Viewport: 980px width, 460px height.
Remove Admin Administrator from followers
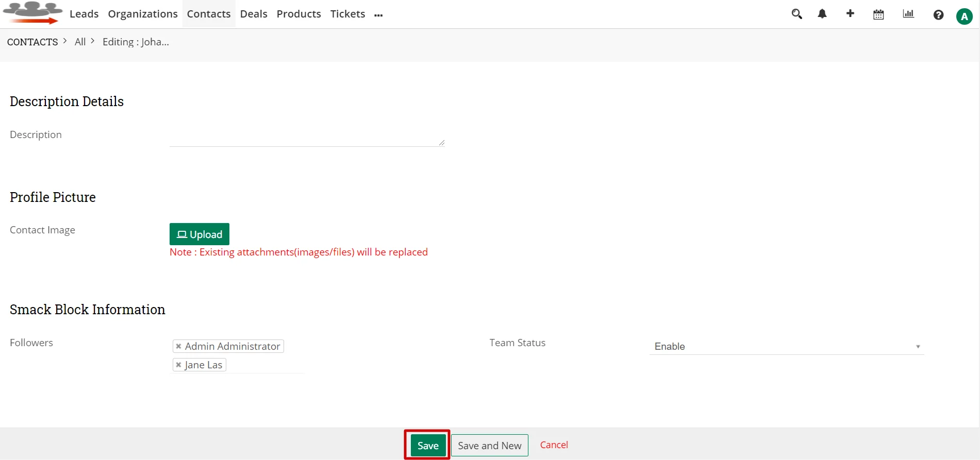tap(178, 346)
